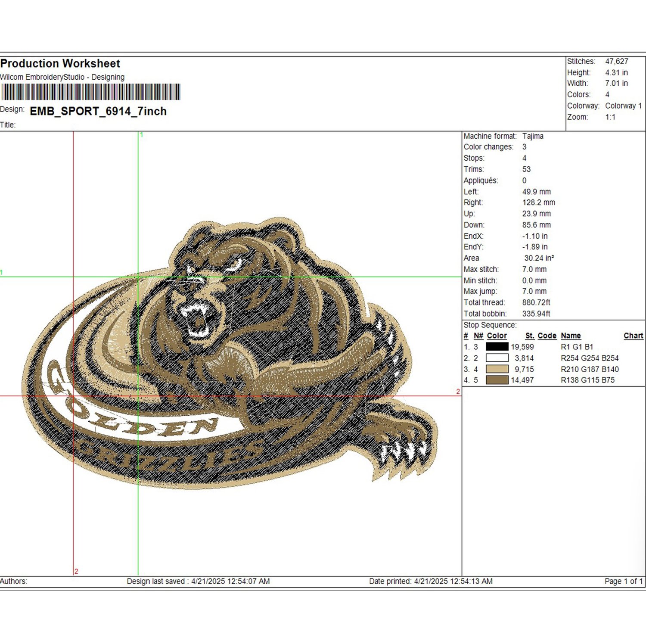646x644 pixels.
Task: Select the Area value "30.24 in²"
Action: pos(539,258)
